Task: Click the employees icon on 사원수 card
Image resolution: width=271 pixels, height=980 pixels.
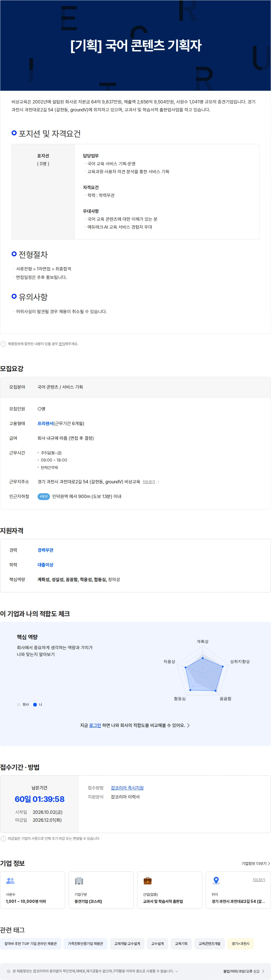Action: 10,880
